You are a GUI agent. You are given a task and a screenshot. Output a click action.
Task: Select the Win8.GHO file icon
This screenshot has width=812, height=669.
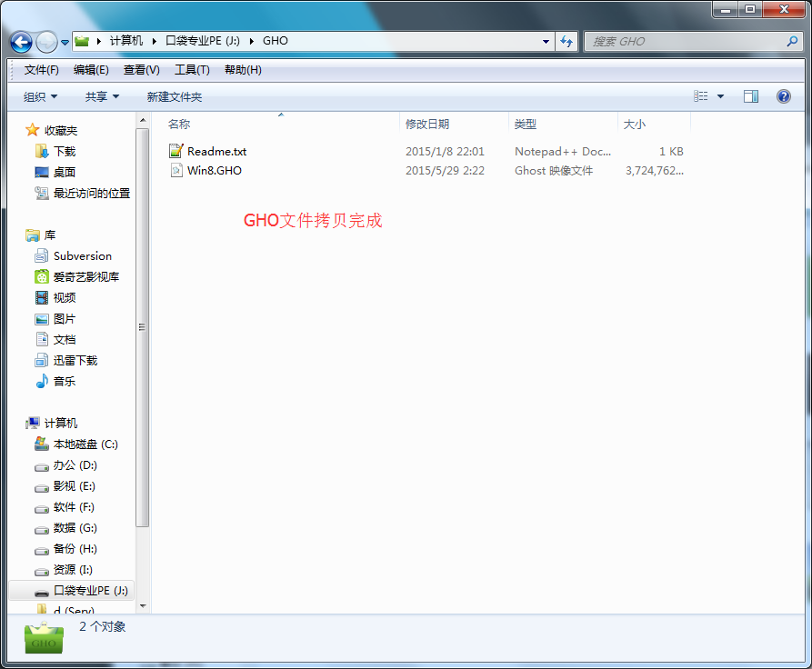(x=176, y=171)
